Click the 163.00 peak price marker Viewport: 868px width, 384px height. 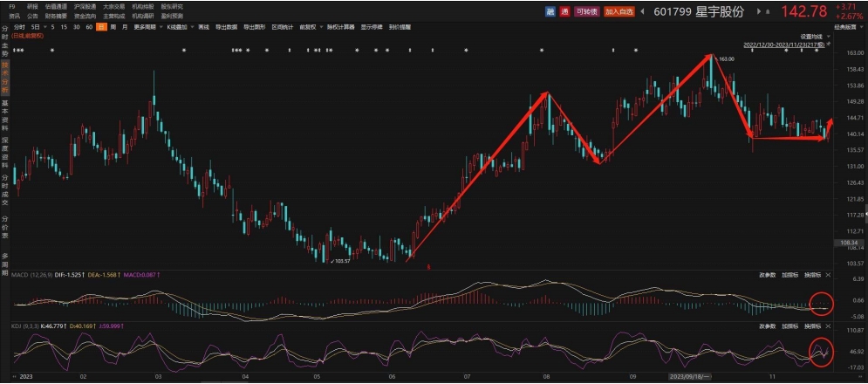coord(725,58)
